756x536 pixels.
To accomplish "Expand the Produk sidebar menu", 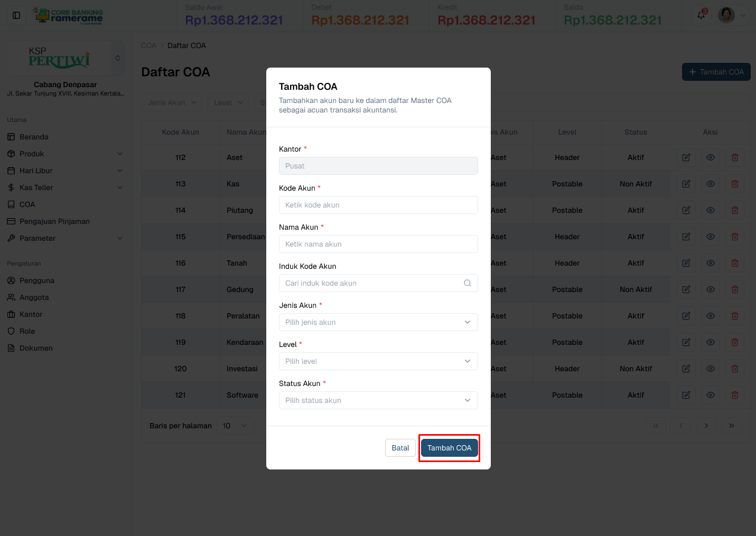I will coord(64,154).
